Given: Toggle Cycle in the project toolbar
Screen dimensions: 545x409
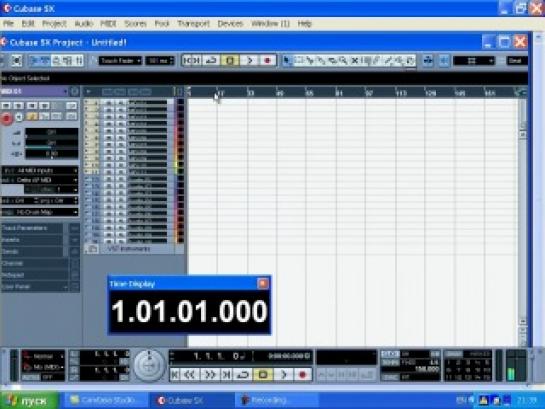Looking at the screenshot, I should pyautogui.click(x=211, y=60).
